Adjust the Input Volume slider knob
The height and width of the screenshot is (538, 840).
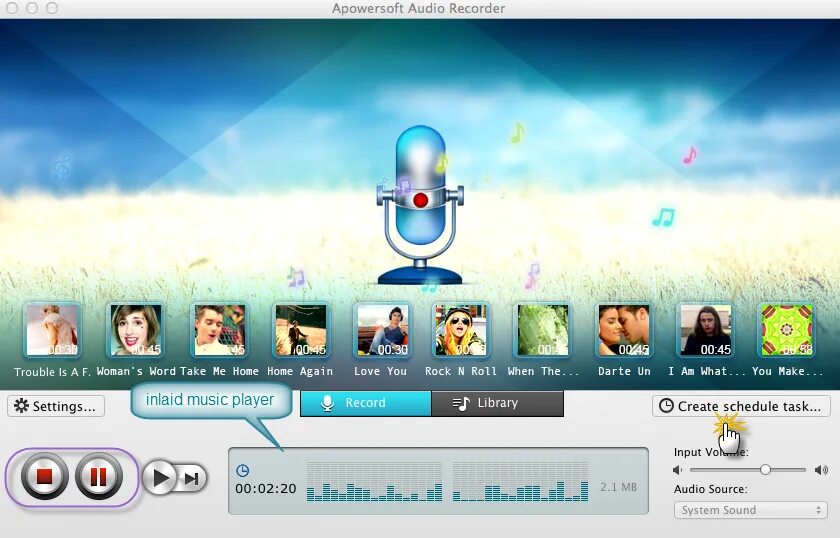point(766,470)
